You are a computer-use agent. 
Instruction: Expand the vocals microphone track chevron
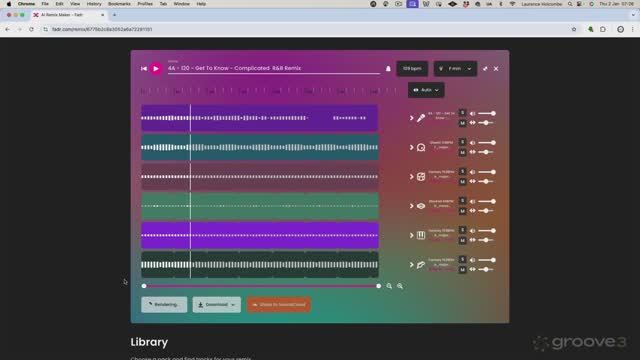[411, 118]
